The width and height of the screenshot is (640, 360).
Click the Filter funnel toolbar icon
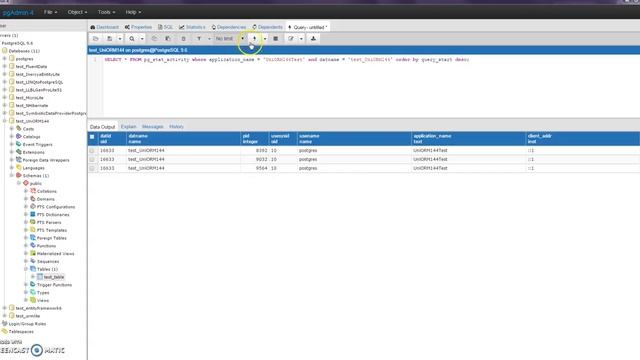(199, 39)
